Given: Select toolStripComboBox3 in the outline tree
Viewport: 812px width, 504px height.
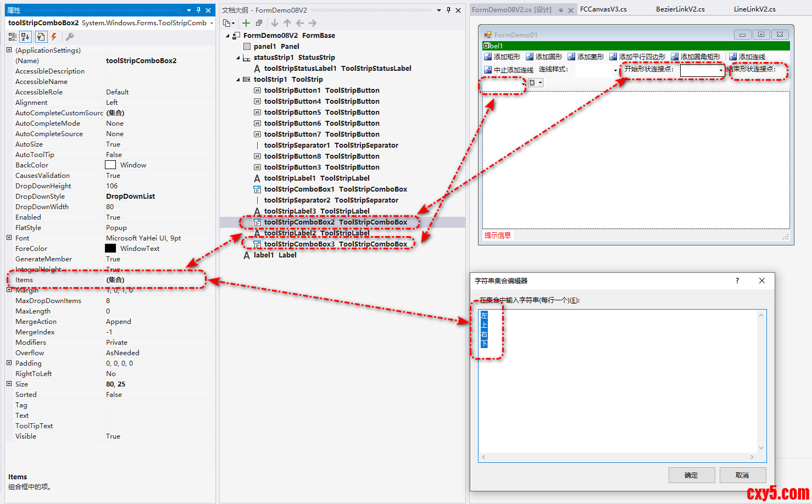Looking at the screenshot, I should tap(335, 244).
